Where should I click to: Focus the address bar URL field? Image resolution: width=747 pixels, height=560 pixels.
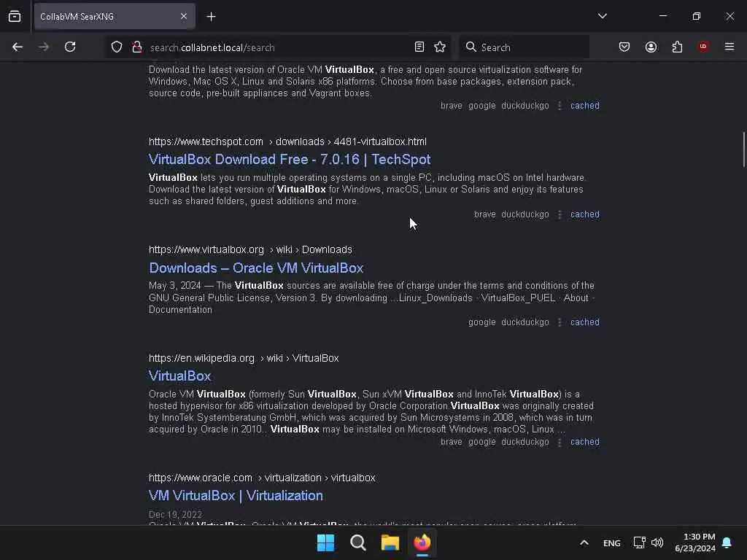(276, 47)
